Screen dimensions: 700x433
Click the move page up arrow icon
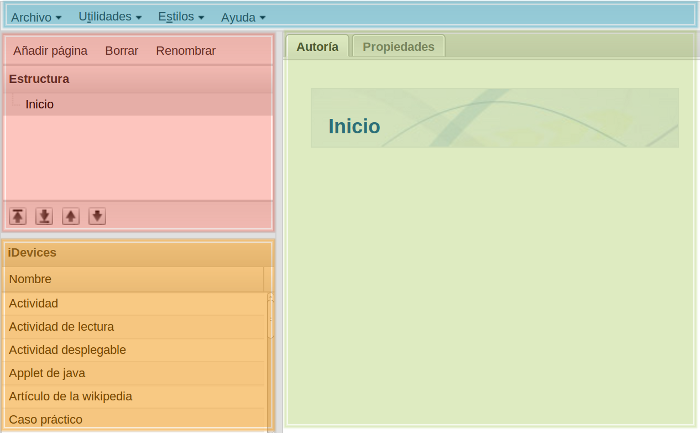[x=71, y=216]
